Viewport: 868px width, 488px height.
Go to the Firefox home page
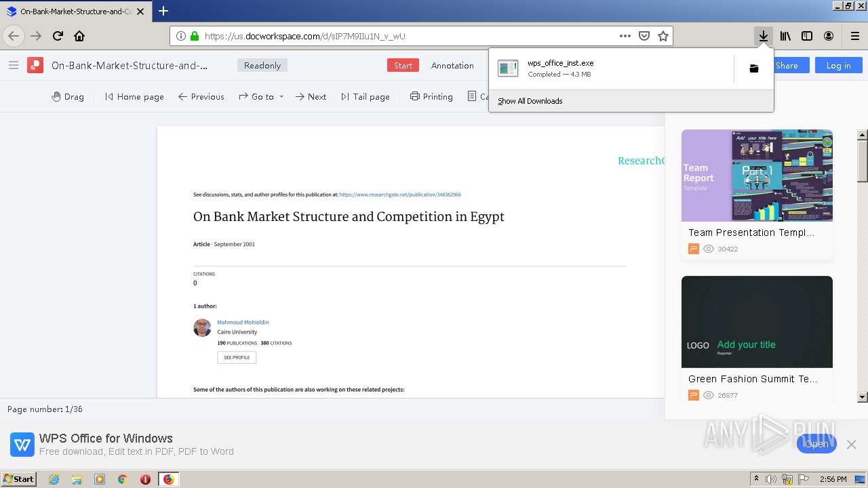(x=79, y=36)
